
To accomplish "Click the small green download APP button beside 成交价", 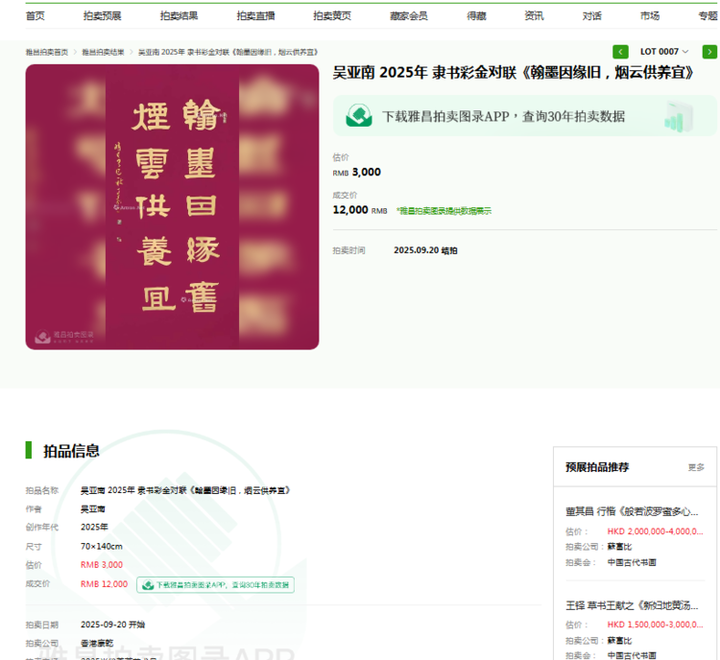I will pyautogui.click(x=215, y=585).
